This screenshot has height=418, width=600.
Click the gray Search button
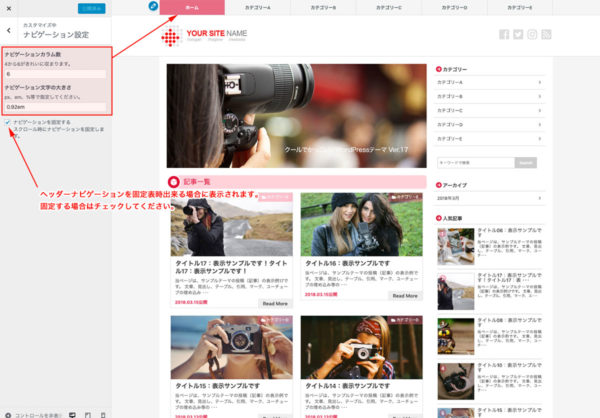[x=526, y=163]
